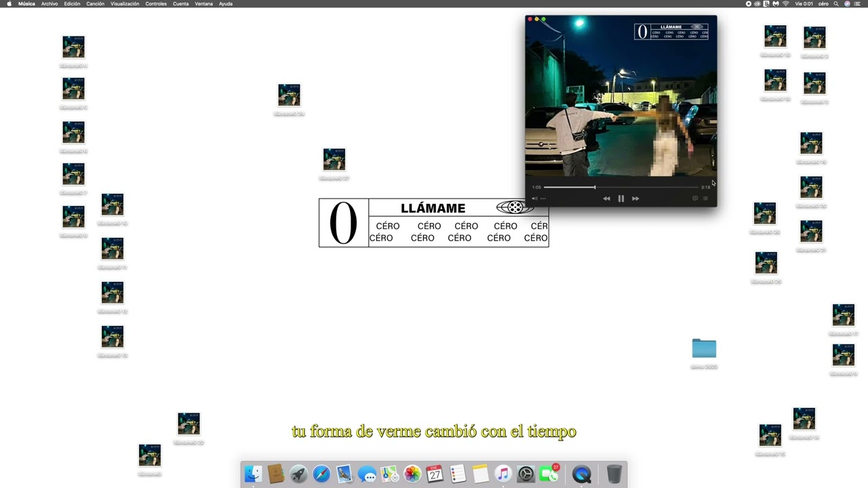The image size is (868, 488).
Task: Select the llámame0 17 file on desktop
Action: [844, 315]
